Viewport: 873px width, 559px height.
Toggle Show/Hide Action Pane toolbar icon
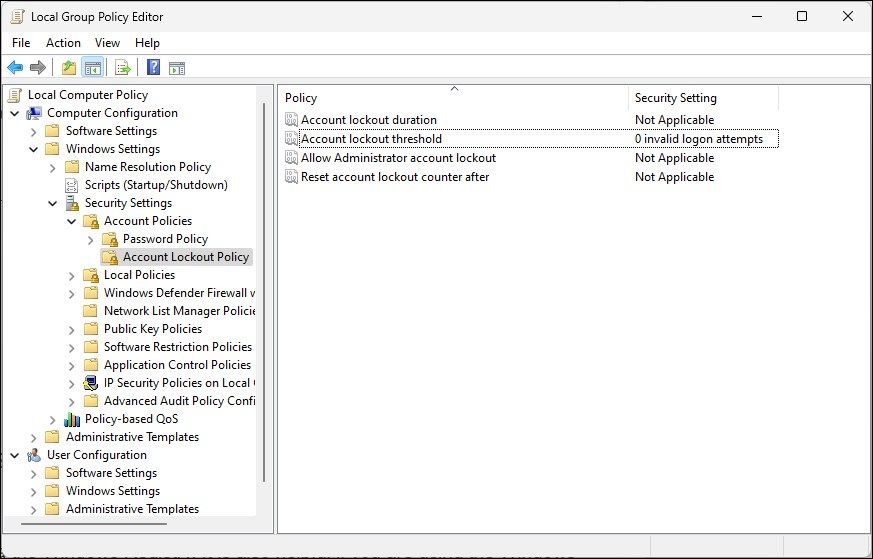click(177, 68)
